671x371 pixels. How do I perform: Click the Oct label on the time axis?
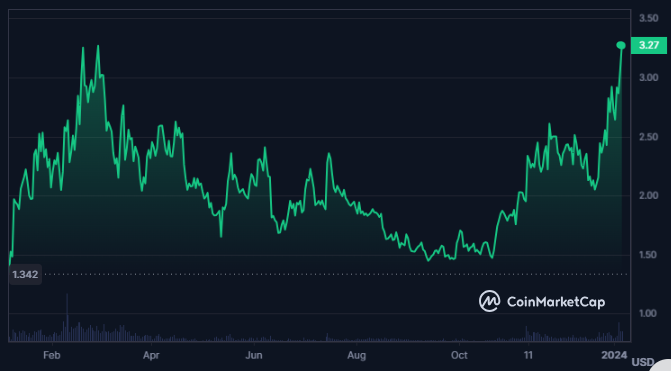[459, 356]
